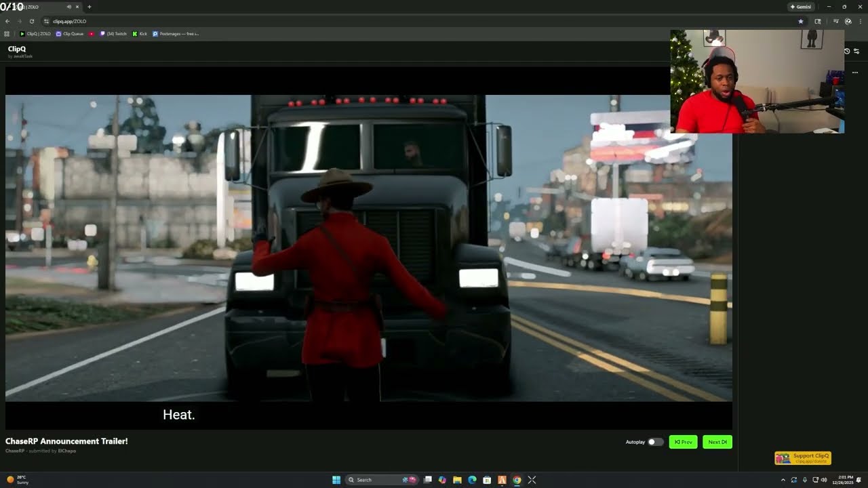This screenshot has width=868, height=488.
Task: Open the ClipQ | ZOLO bookmark
Action: pos(35,34)
